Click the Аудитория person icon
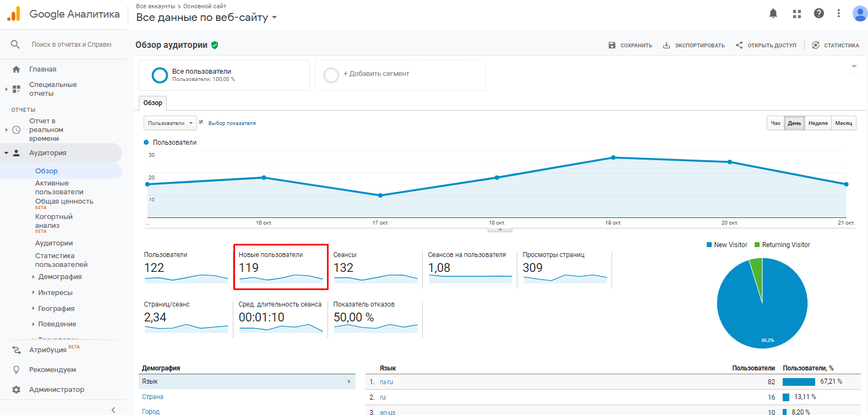Screen dimensions: 868x415 [17, 153]
